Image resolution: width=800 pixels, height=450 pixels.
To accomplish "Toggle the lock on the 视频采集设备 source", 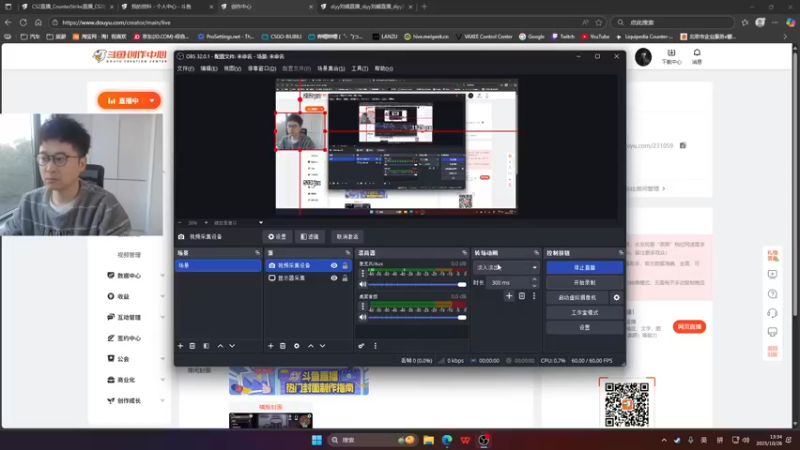I will 345,265.
